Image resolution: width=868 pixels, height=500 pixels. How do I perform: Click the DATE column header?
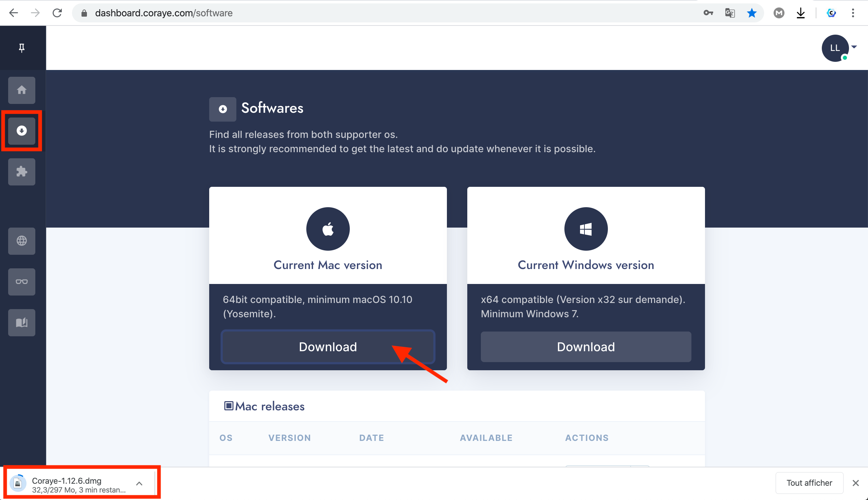click(x=372, y=438)
